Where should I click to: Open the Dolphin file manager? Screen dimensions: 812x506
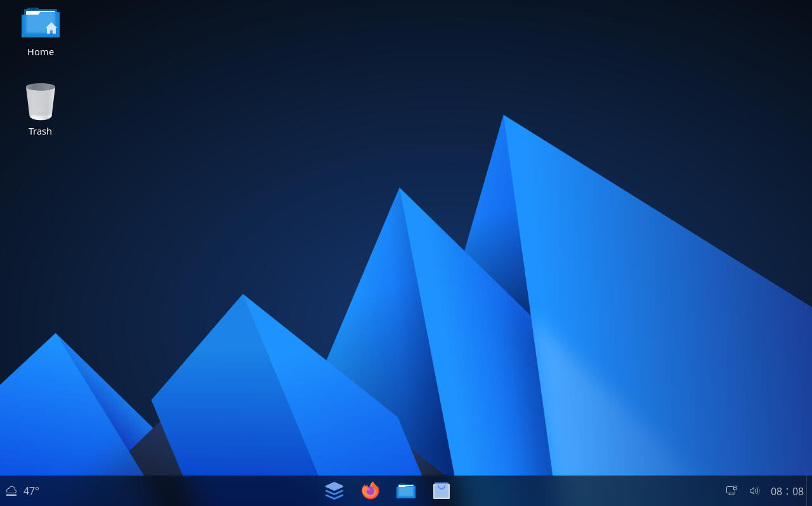click(406, 490)
